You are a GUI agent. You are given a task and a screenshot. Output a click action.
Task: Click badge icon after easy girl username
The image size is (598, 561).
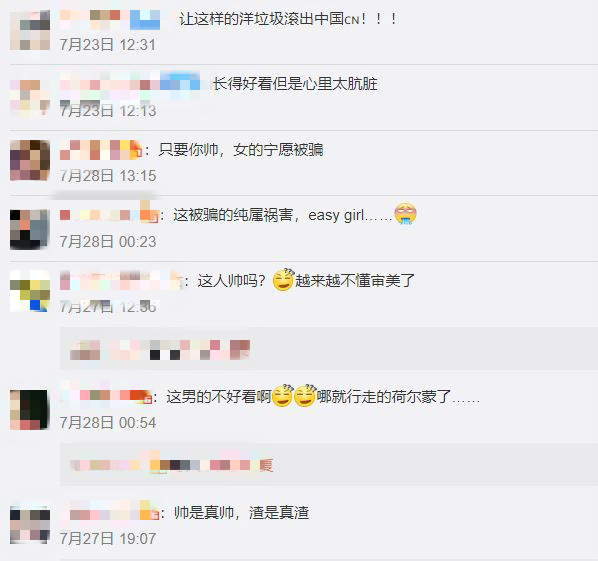click(154, 218)
